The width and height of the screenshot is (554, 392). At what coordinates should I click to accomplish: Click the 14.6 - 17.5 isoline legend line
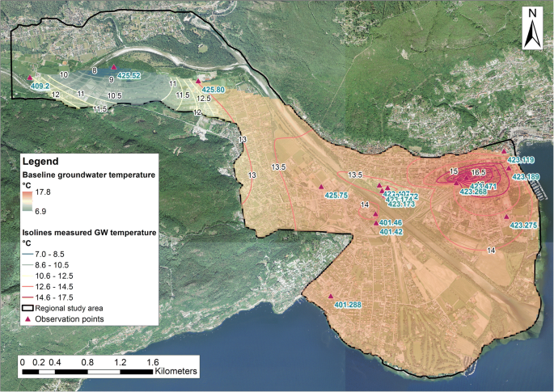point(28,297)
